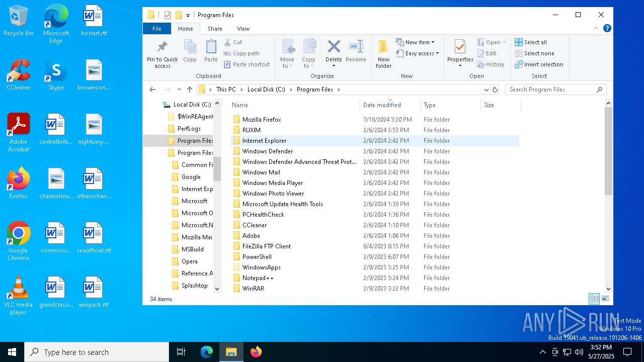Click This PC in address bar

(226, 89)
